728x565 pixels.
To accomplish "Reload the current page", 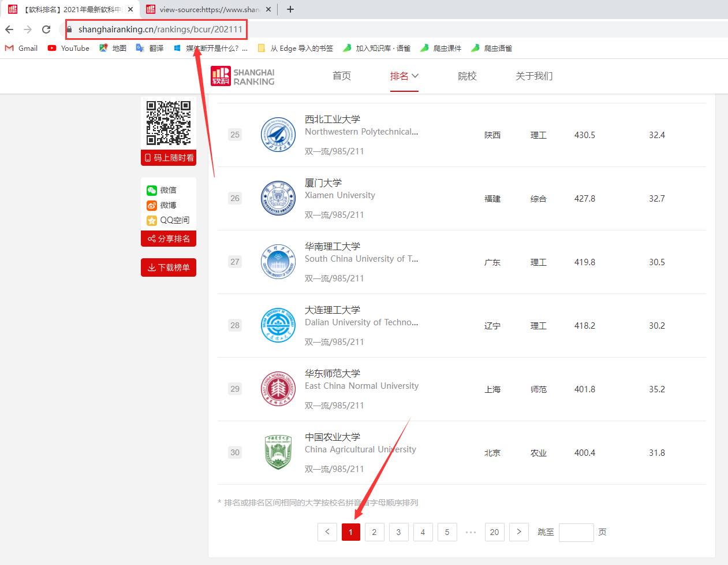I will [x=46, y=29].
